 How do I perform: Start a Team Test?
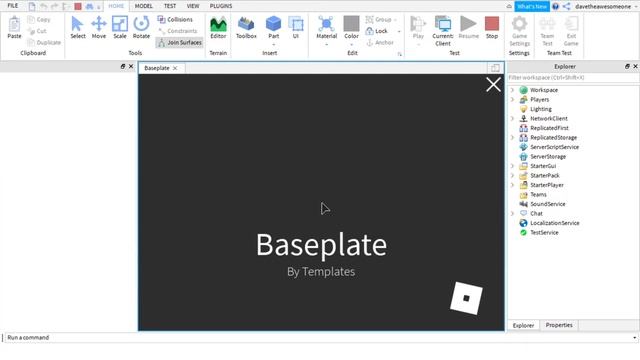coord(547,31)
